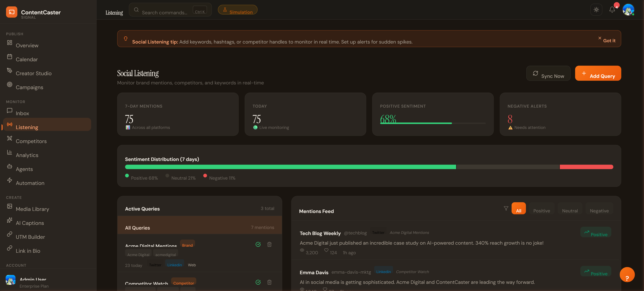Open the Media Library image icon

tap(9, 206)
